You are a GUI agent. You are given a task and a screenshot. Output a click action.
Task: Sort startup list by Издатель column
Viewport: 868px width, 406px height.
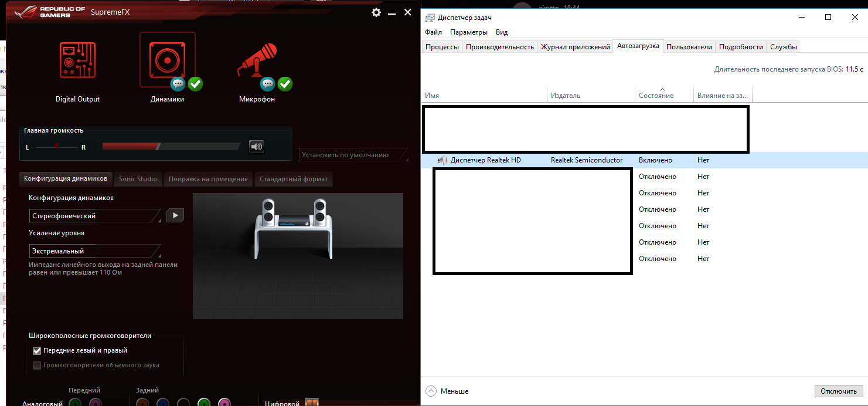(591, 95)
